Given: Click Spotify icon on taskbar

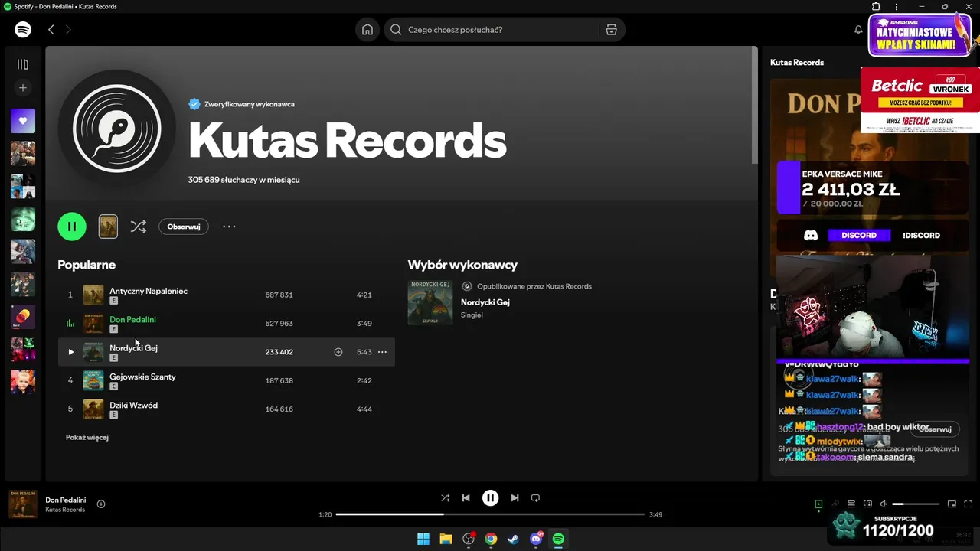Looking at the screenshot, I should click(558, 539).
